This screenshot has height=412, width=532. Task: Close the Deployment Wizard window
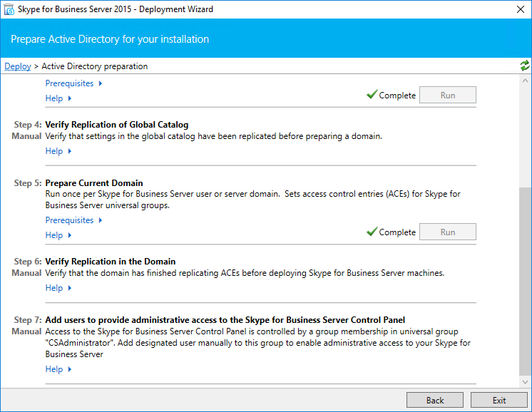(521, 9)
